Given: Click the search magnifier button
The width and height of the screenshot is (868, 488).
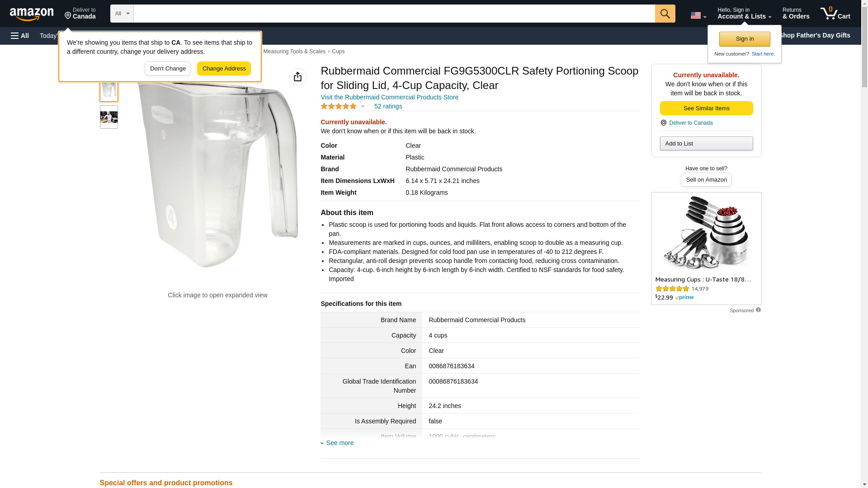Looking at the screenshot, I should pos(665,14).
